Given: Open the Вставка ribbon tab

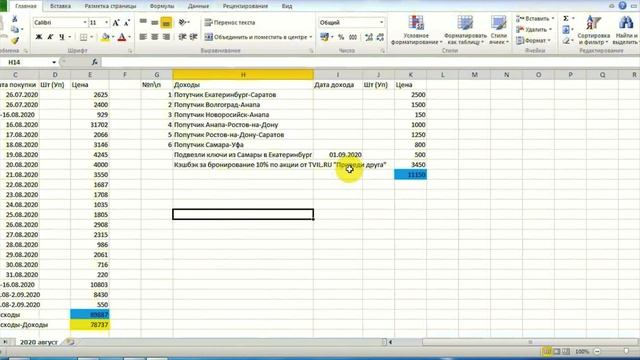Looking at the screenshot, I should tap(60, 6).
